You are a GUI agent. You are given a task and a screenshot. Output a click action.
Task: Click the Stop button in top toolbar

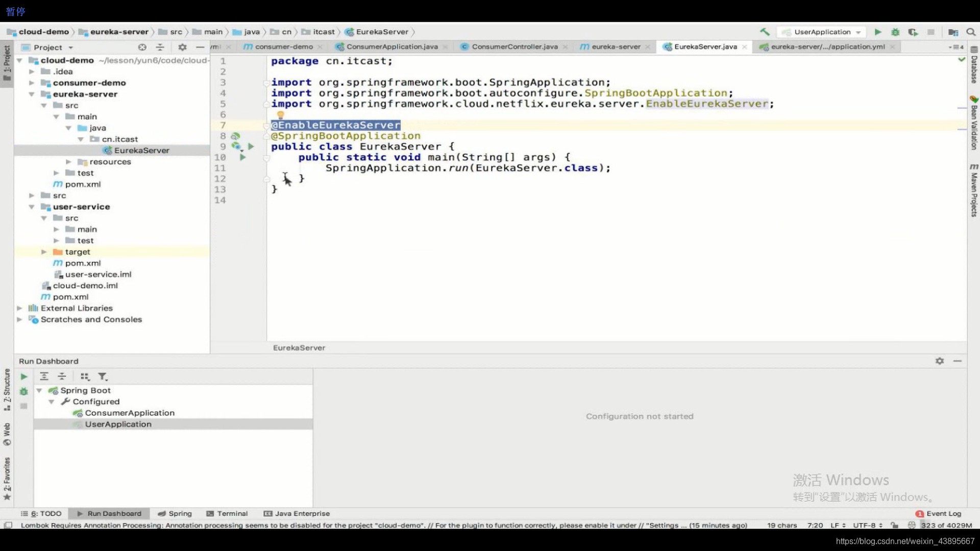pos(931,32)
